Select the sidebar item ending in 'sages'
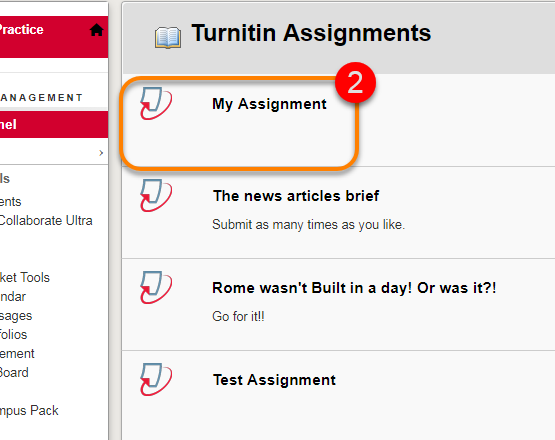Image resolution: width=555 pixels, height=440 pixels. coord(16,316)
